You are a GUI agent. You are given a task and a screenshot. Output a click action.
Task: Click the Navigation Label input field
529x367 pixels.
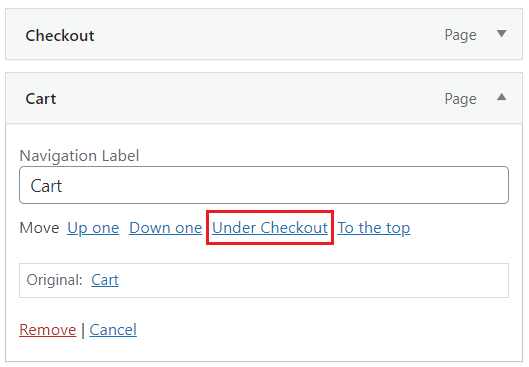(x=264, y=185)
